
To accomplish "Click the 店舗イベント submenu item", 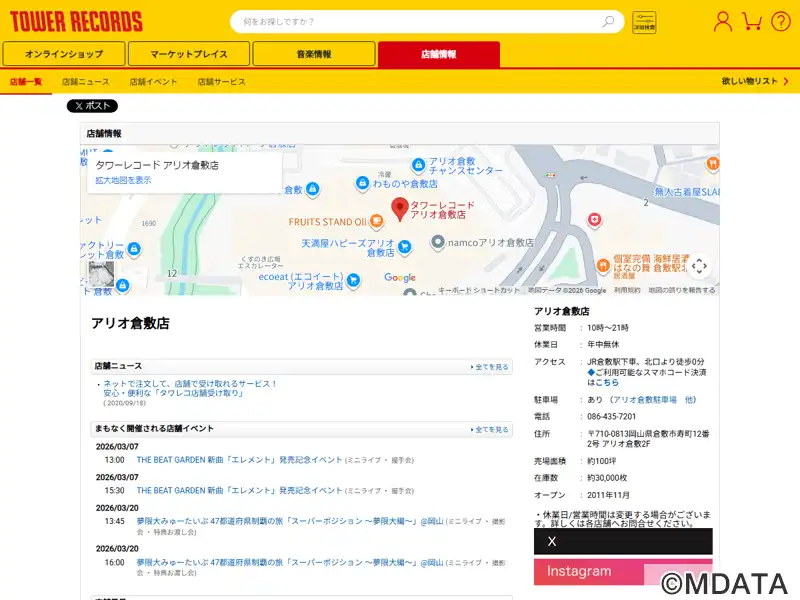I will point(153,81).
